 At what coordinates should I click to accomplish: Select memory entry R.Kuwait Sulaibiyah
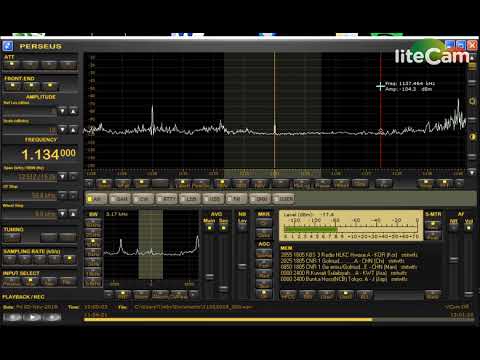tap(344, 273)
